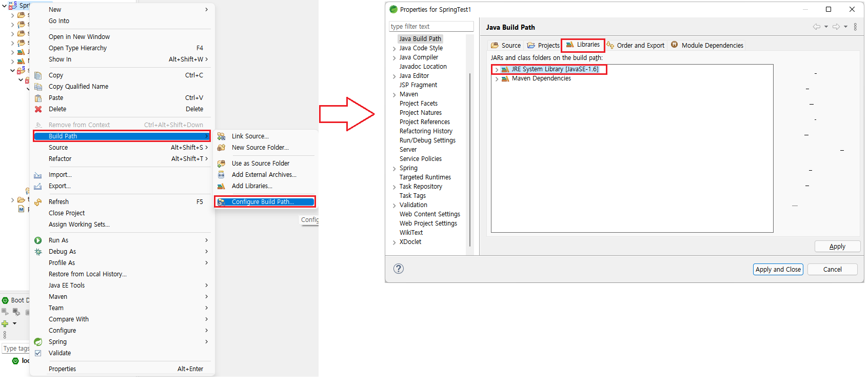Expand the JRE System Library node
This screenshot has width=868, height=387.
click(497, 70)
